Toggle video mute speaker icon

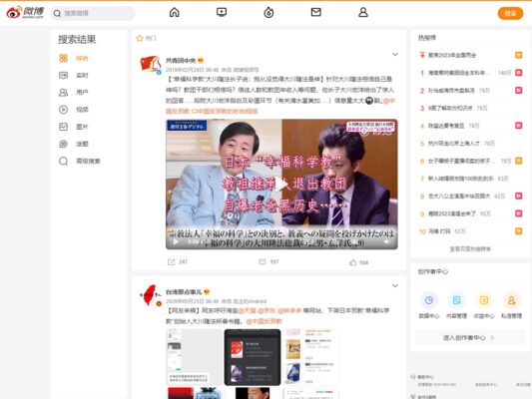tap(386, 241)
